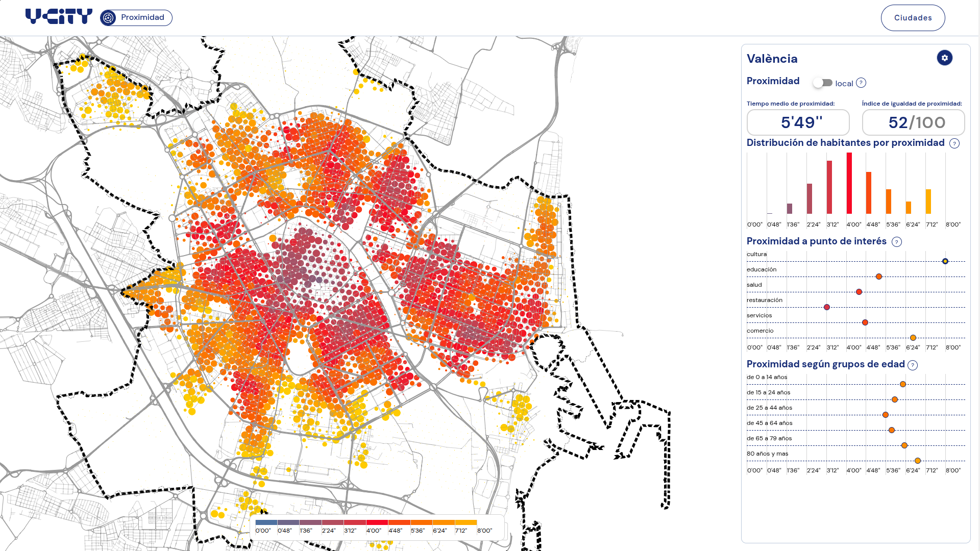Open help for Proximidad a punto de interés
Image resolution: width=980 pixels, height=551 pixels.
click(897, 242)
